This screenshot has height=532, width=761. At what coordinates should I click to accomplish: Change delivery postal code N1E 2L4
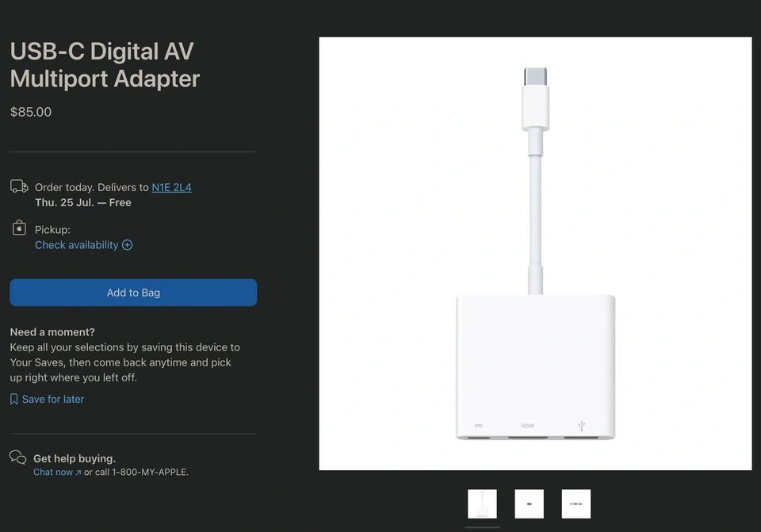click(171, 188)
